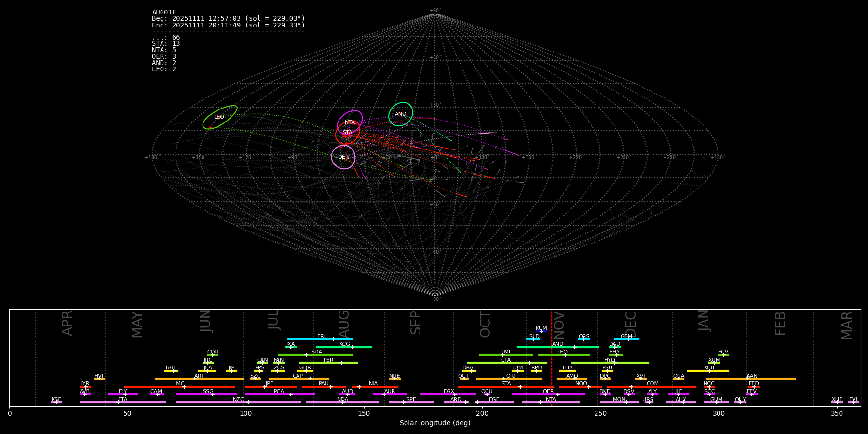Click the NOV month label

point(558,325)
